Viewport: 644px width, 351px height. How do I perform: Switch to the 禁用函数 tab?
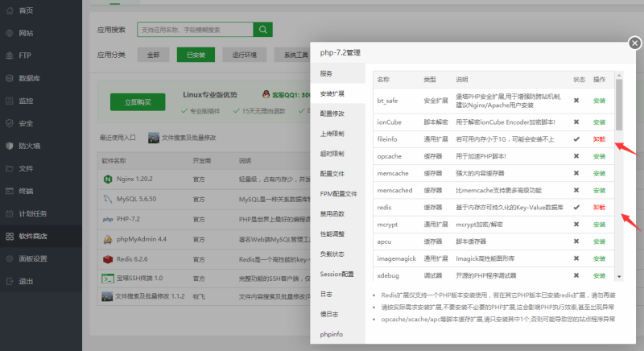tap(337, 214)
